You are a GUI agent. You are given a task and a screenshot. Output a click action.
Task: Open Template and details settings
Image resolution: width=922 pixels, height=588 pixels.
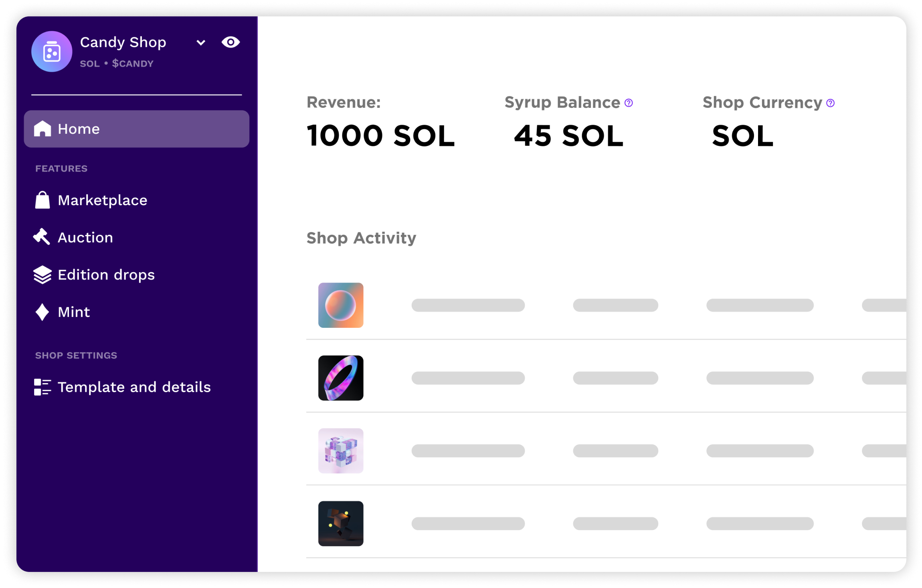(x=134, y=387)
